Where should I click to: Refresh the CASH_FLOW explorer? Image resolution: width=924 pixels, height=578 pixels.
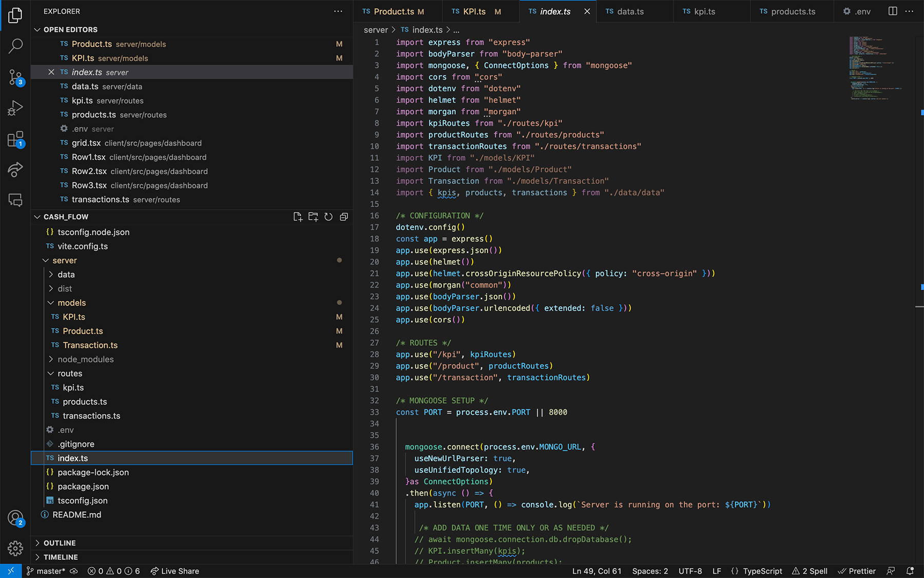[x=329, y=217]
